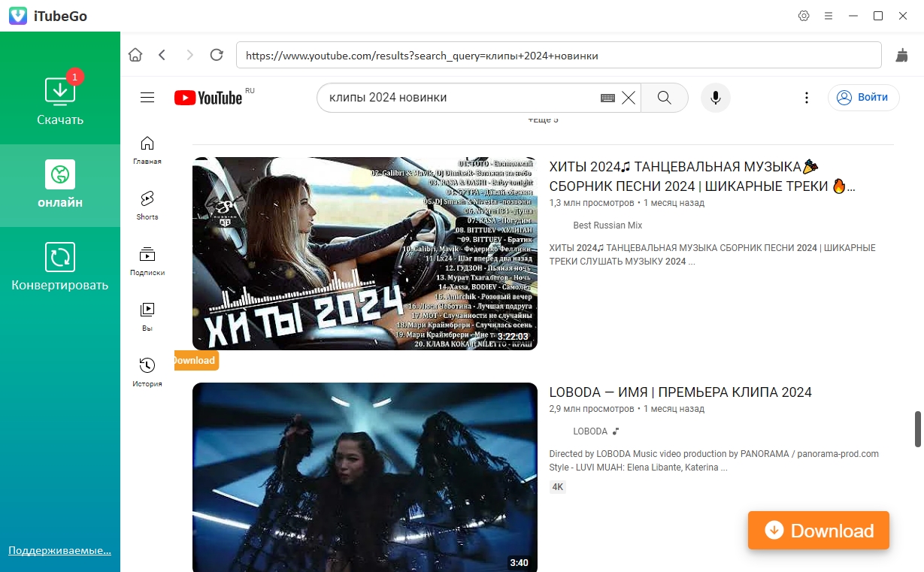924x572 pixels.
Task: Reload the current web page
Action: click(x=217, y=55)
